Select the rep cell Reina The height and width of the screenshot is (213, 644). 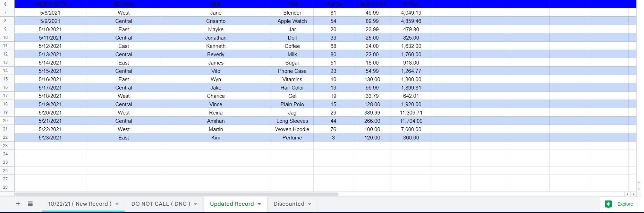point(216,112)
